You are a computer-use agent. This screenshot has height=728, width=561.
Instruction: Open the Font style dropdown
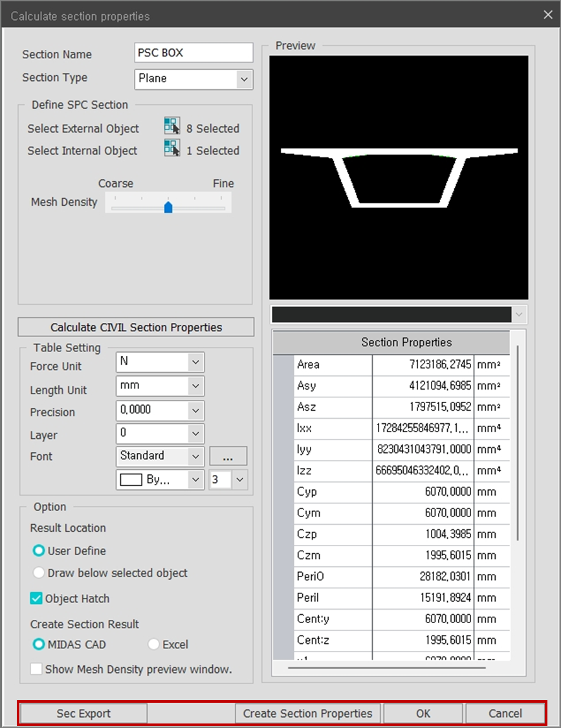[x=195, y=456]
